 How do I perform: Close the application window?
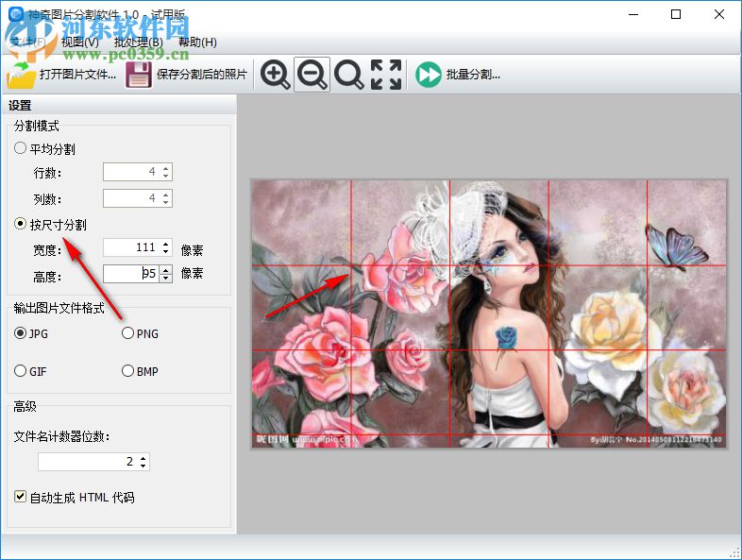click(718, 14)
